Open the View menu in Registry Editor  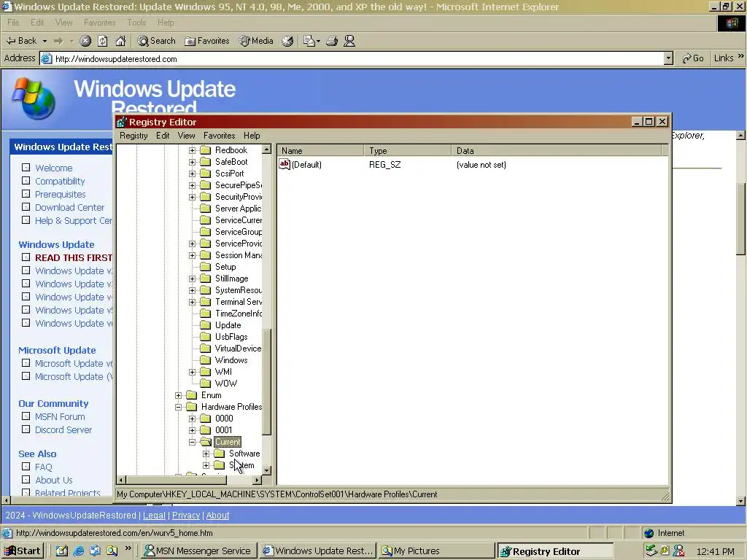(x=186, y=135)
